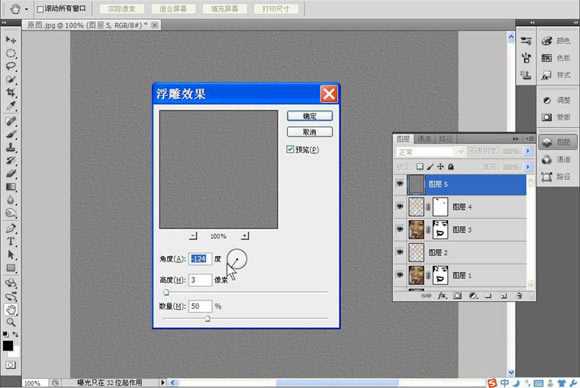Click the emboss height slider handle
Viewport: 580px width, 388px height.
pyautogui.click(x=166, y=293)
